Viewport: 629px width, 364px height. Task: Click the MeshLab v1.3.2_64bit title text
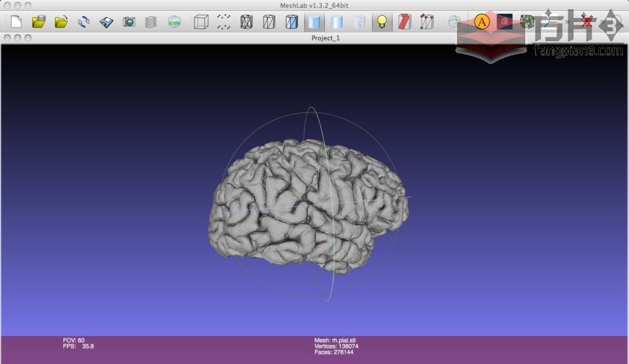[314, 6]
